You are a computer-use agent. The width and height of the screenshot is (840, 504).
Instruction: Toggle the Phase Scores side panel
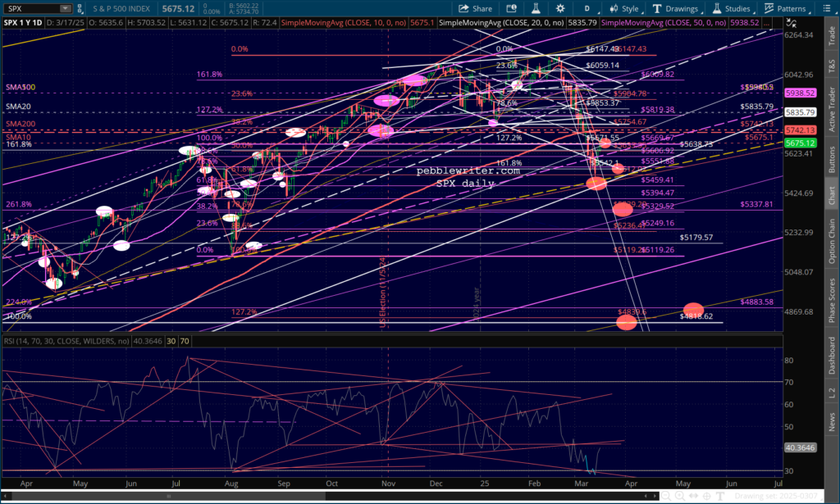[832, 299]
